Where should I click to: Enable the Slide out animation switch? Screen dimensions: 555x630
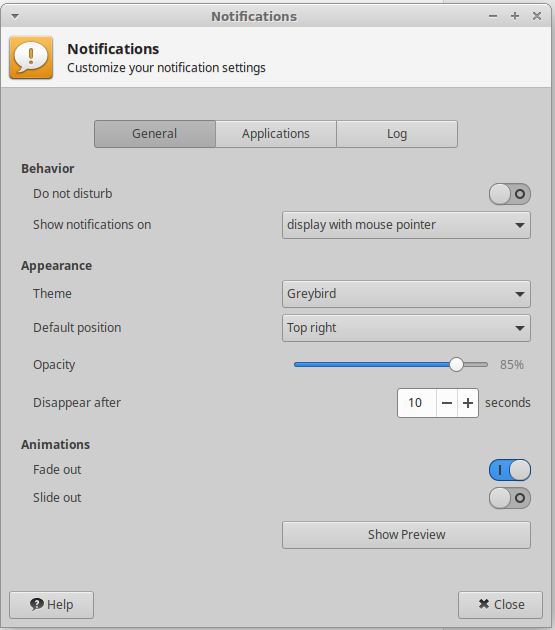(510, 498)
